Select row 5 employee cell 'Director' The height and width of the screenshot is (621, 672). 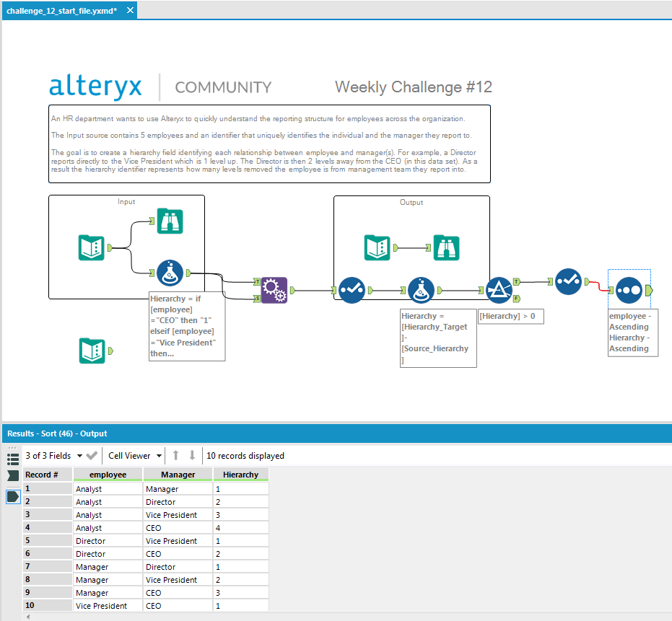point(108,541)
